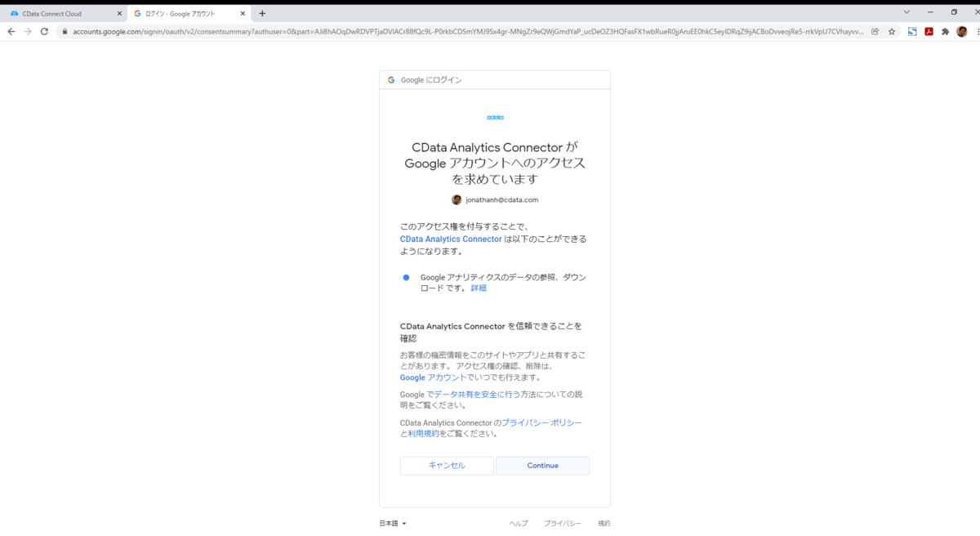This screenshot has width=980, height=536.
Task: Share this page from the address bar
Action: [875, 31]
